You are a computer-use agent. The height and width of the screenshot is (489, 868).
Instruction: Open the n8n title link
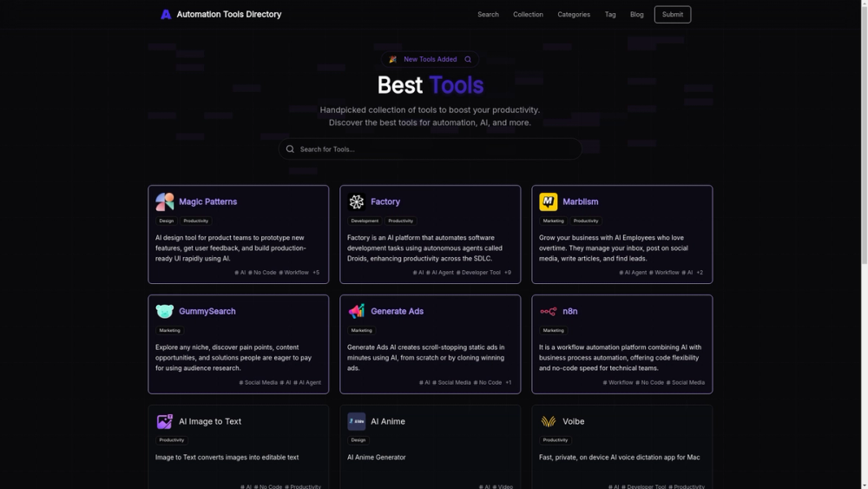[x=569, y=311]
